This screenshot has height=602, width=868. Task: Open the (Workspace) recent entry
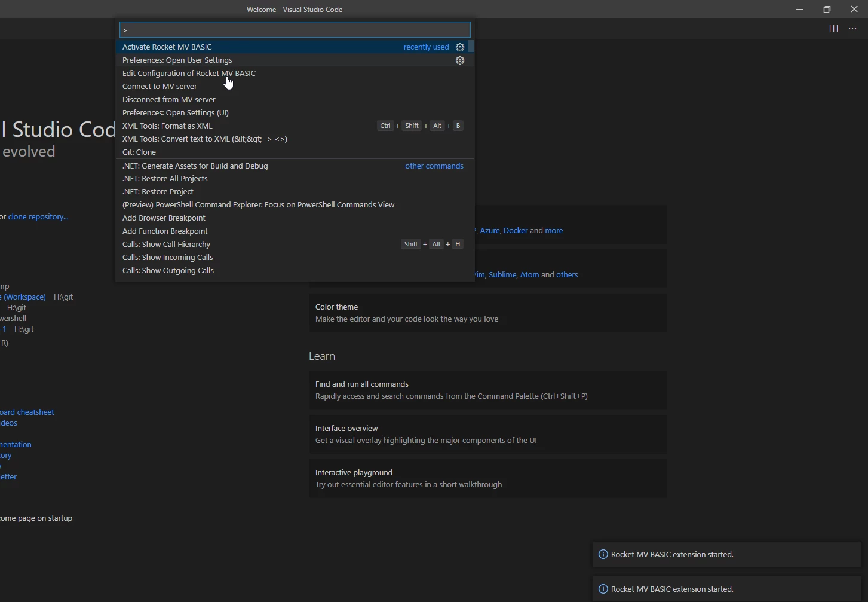coord(24,297)
